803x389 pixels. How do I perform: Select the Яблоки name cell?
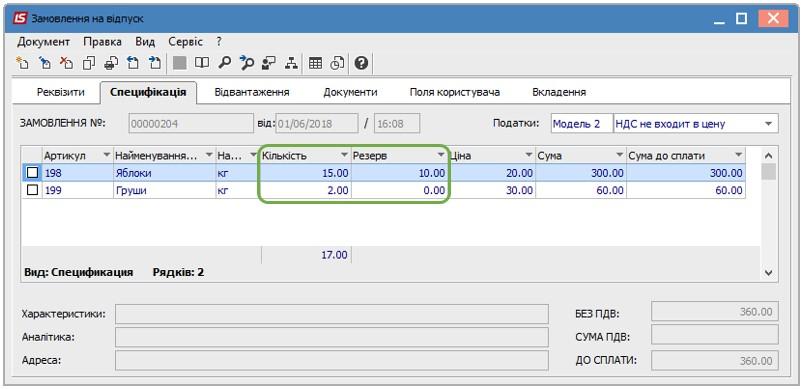click(164, 173)
